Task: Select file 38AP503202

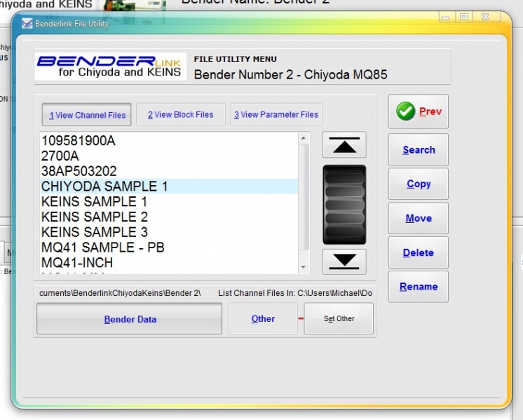Action: (x=169, y=171)
